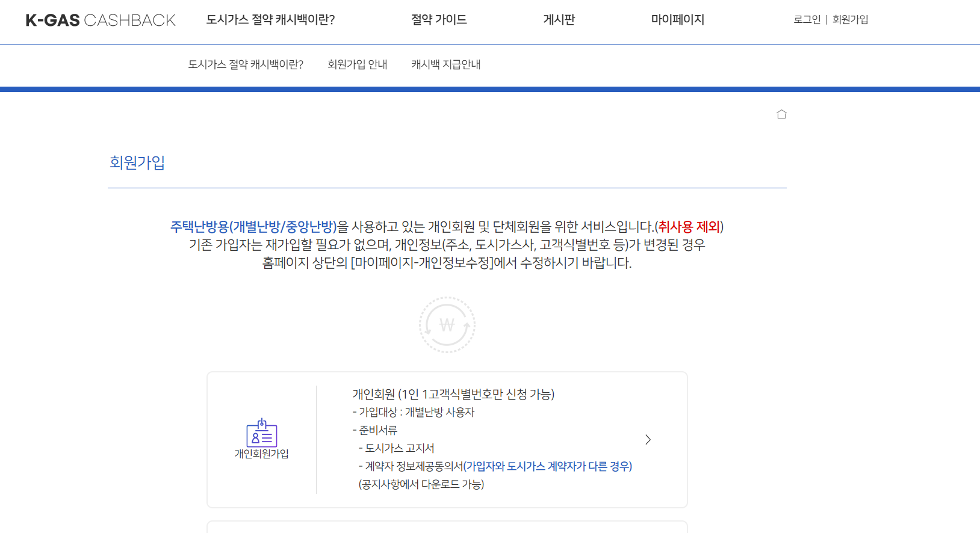Select the 캐시백 지급안내 submenu item
The height and width of the screenshot is (533, 980).
tap(446, 64)
